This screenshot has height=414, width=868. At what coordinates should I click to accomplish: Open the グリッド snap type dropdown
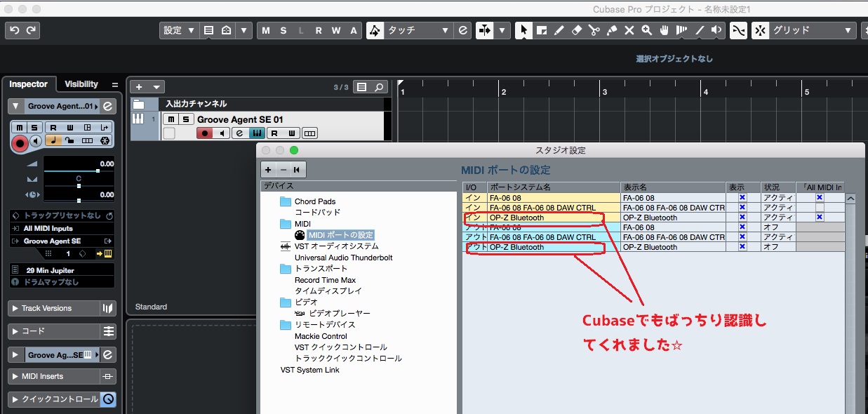(813, 30)
